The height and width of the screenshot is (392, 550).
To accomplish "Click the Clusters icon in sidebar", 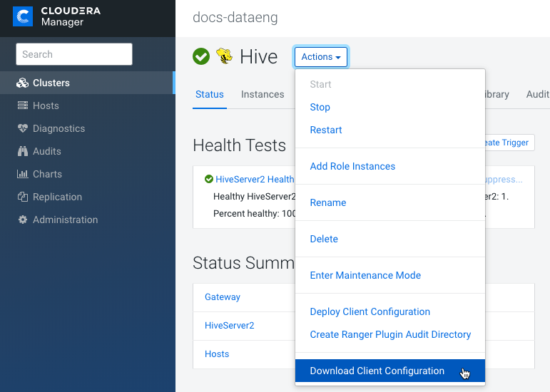I will [x=22, y=83].
